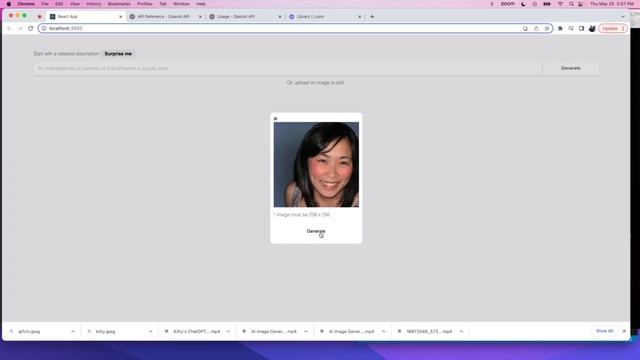Open the Profiles menu
Screen dimensions: 640x360
(x=144, y=4)
